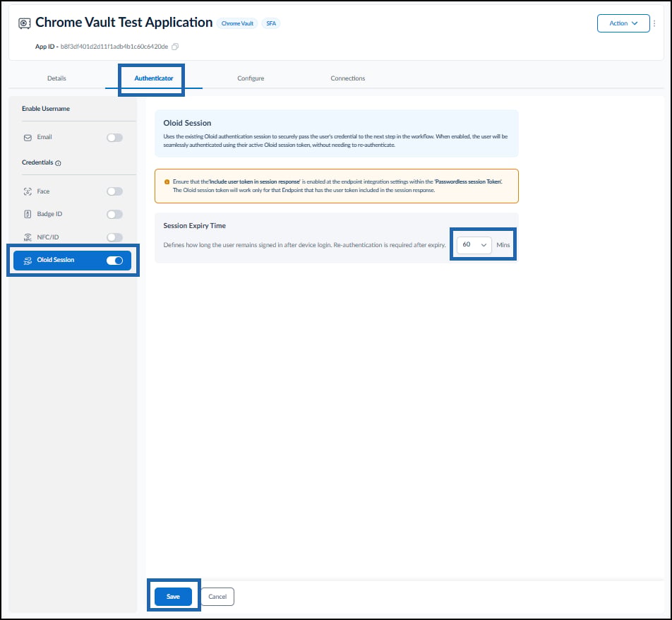
Task: Copy the App ID using copy icon
Action: pyautogui.click(x=175, y=47)
